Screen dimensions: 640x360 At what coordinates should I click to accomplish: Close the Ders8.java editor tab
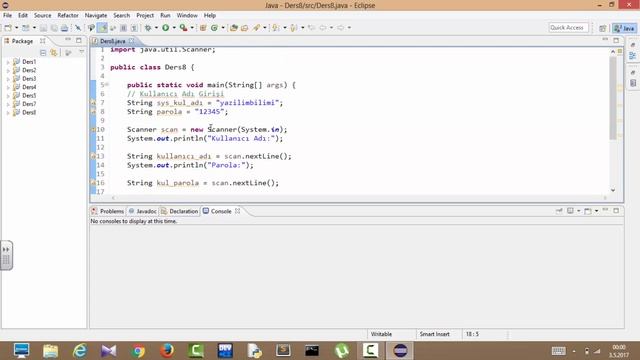pos(132,41)
